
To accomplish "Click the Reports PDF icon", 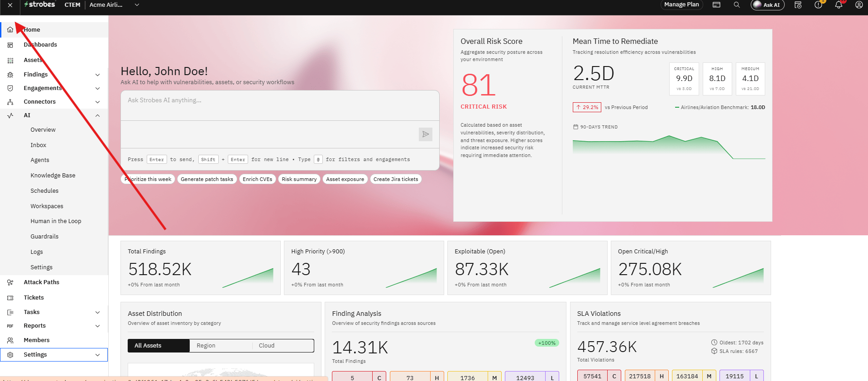I will [x=10, y=326].
